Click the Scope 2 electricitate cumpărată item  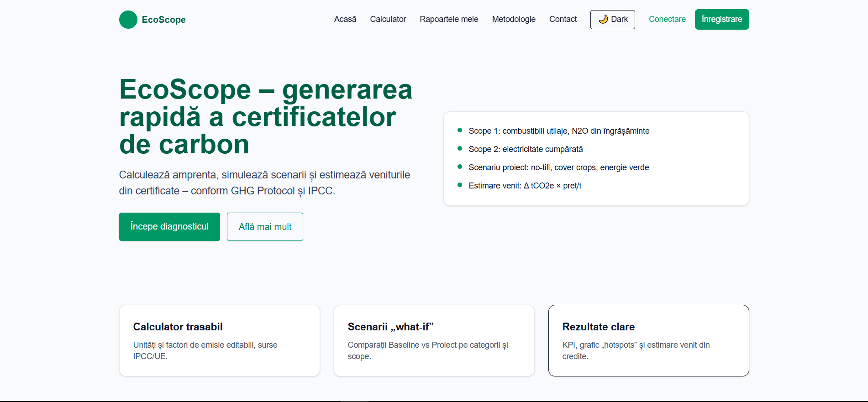525,149
